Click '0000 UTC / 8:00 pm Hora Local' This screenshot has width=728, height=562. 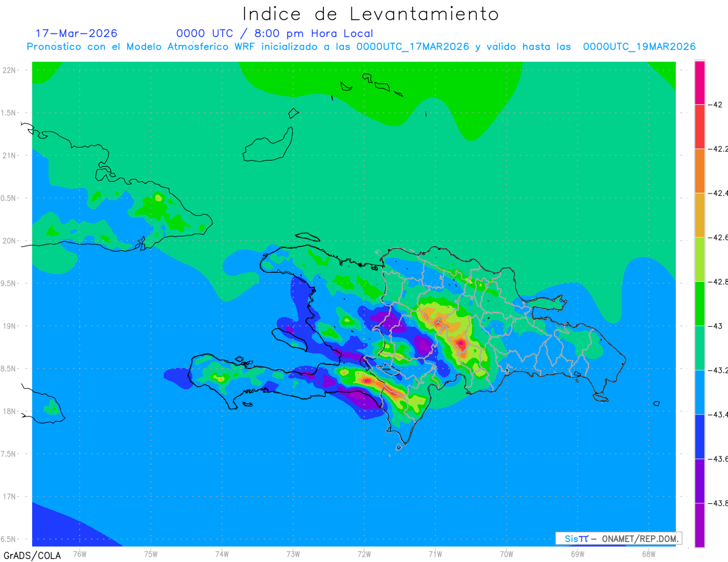coord(274,33)
